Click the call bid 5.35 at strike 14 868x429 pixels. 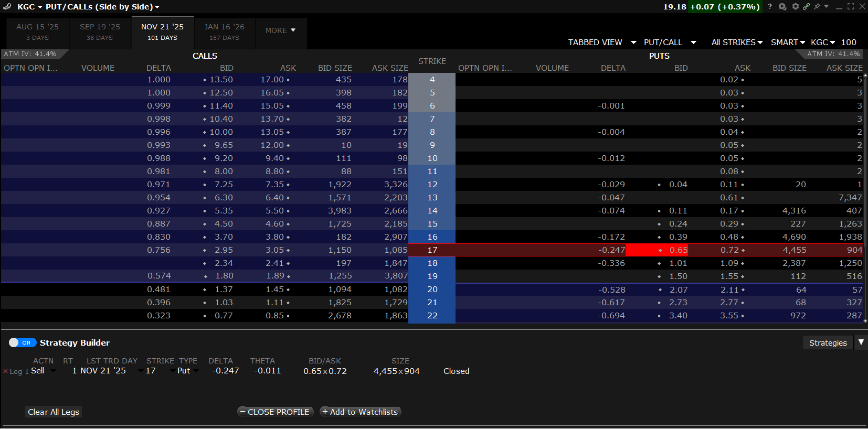224,211
